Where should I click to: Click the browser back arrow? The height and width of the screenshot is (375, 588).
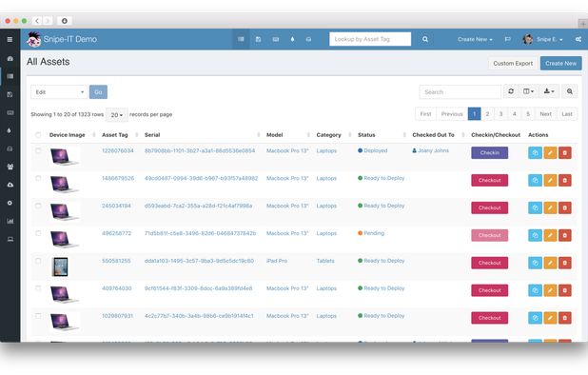coord(37,21)
